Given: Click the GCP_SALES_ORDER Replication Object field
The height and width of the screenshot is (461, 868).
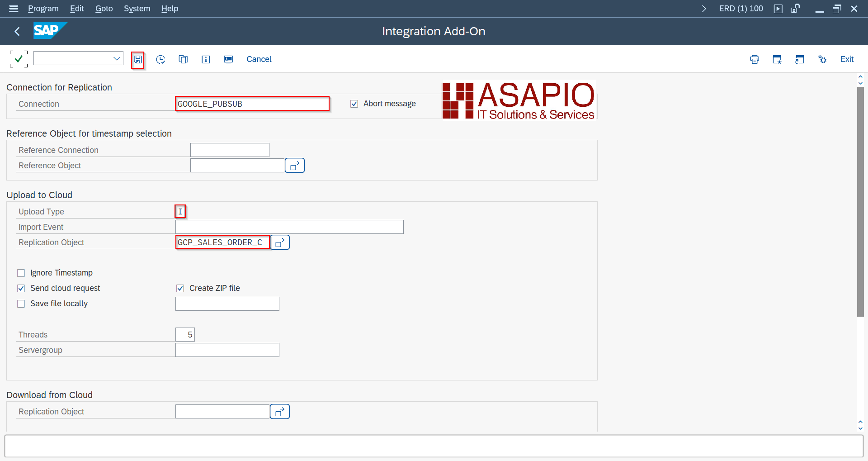Looking at the screenshot, I should (x=222, y=242).
